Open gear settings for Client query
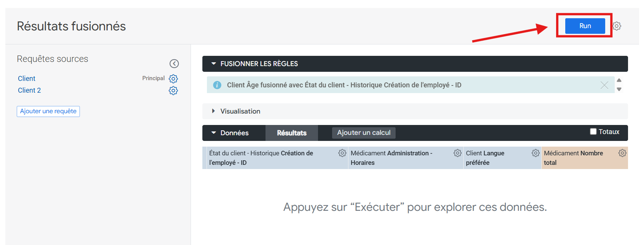 (173, 79)
